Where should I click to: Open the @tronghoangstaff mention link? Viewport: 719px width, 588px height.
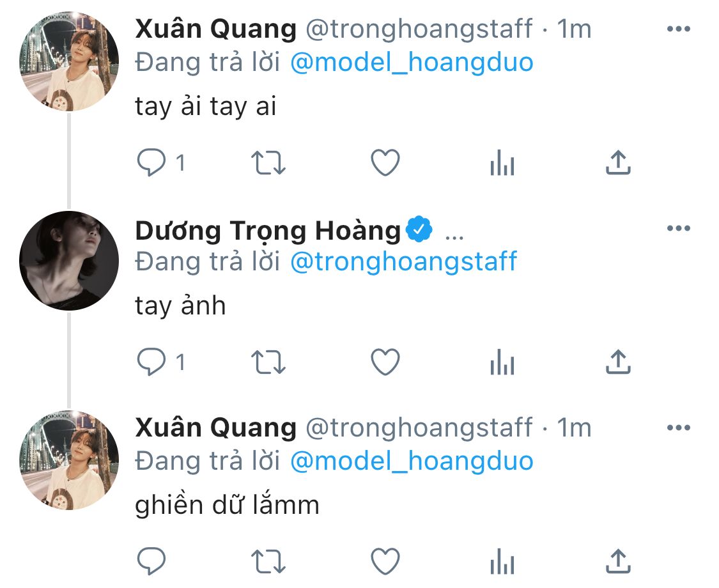403,262
